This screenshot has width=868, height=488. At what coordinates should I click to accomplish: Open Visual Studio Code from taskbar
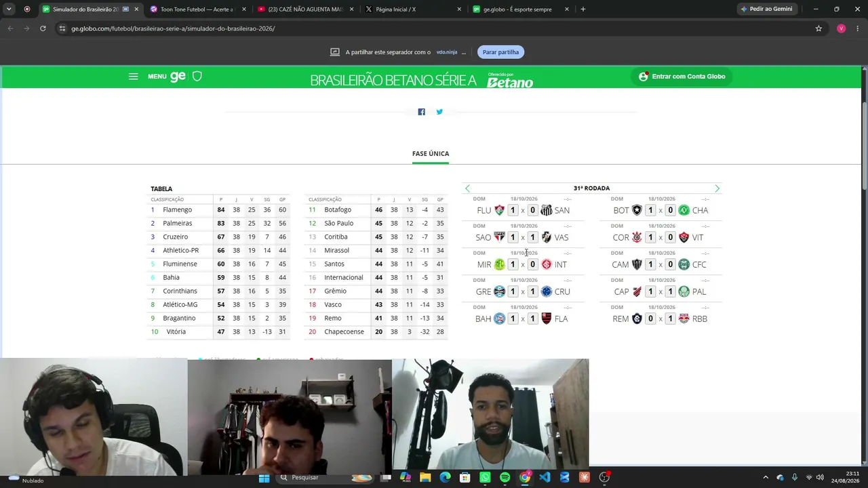click(545, 478)
